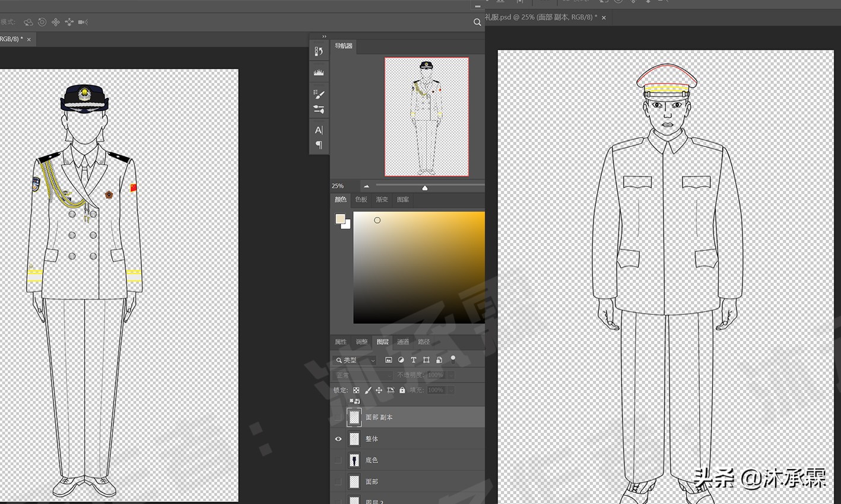Filter layers by text type icon
Viewport: 841px width, 504px height.
coord(414,360)
